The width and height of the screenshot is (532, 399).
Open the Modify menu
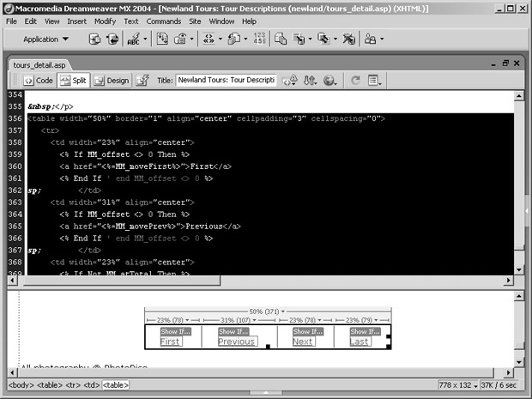click(105, 21)
